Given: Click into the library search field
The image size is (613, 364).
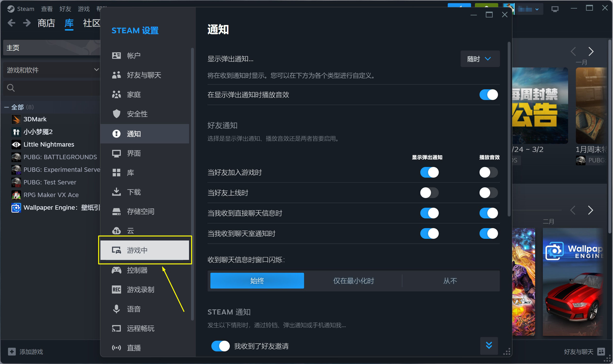Looking at the screenshot, I should click(x=52, y=88).
